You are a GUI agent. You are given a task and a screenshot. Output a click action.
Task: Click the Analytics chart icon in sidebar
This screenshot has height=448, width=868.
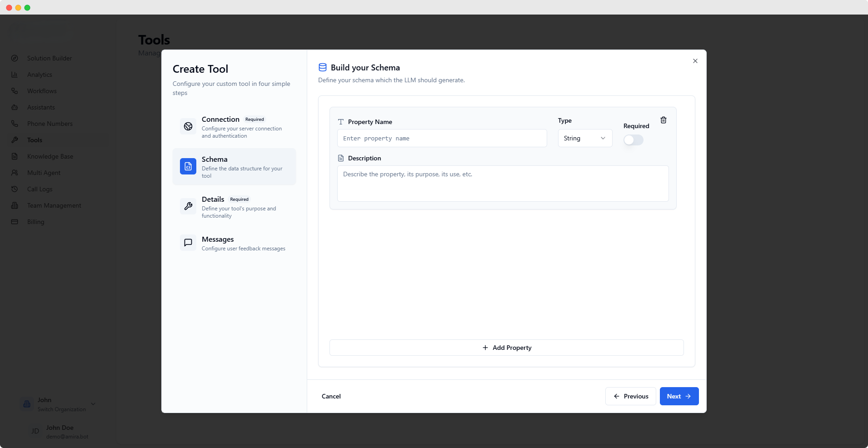click(x=15, y=75)
